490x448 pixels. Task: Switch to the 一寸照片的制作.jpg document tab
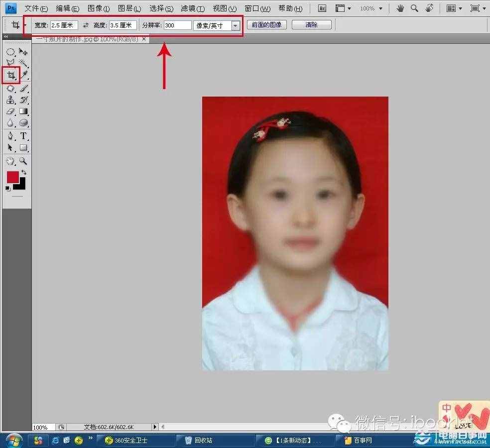87,39
